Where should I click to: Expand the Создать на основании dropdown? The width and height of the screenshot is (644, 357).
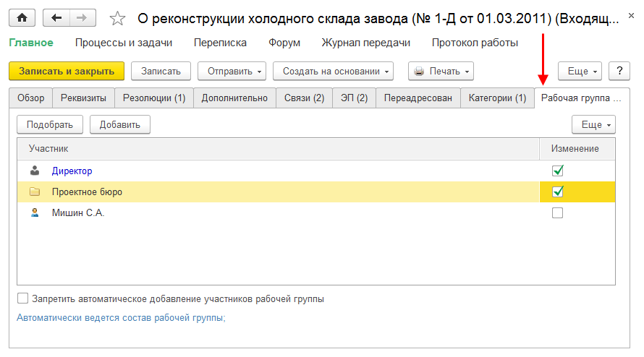(x=337, y=71)
